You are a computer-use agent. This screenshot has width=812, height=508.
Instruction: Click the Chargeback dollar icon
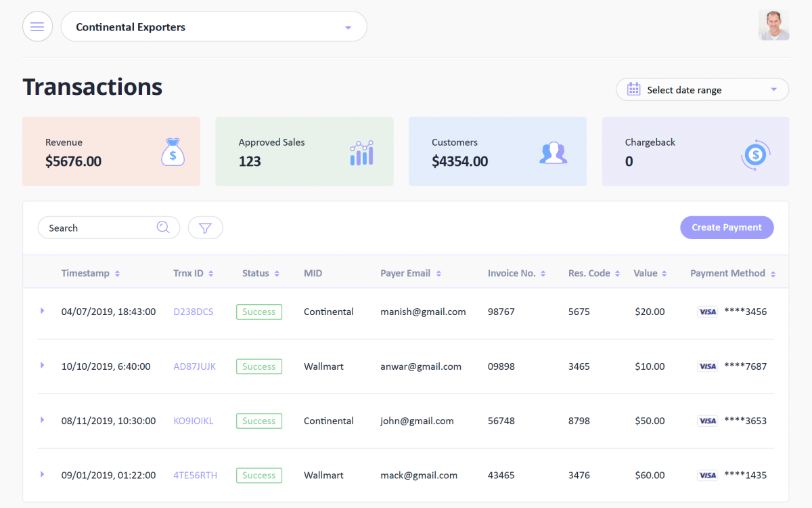pos(755,155)
